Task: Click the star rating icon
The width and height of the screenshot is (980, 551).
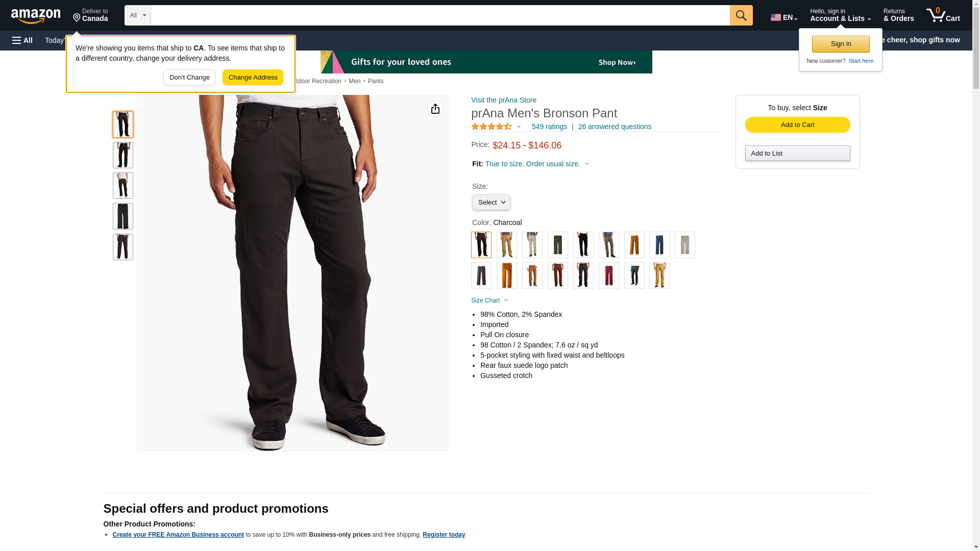Action: [492, 127]
